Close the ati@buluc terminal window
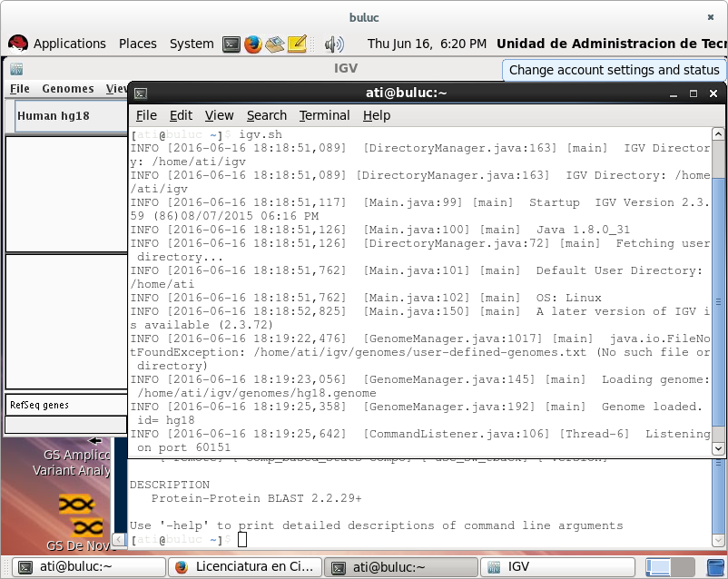728x579 pixels. click(713, 93)
